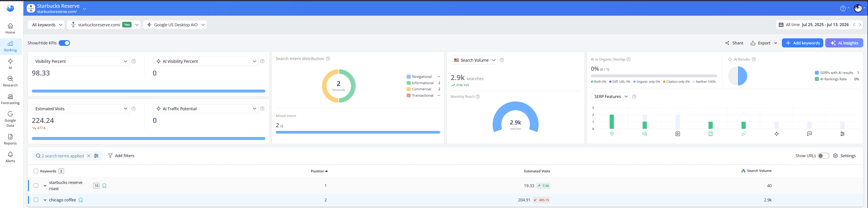This screenshot has height=208, width=868.
Task: Click the link chain SERP feature icon
Action: [x=744, y=134]
